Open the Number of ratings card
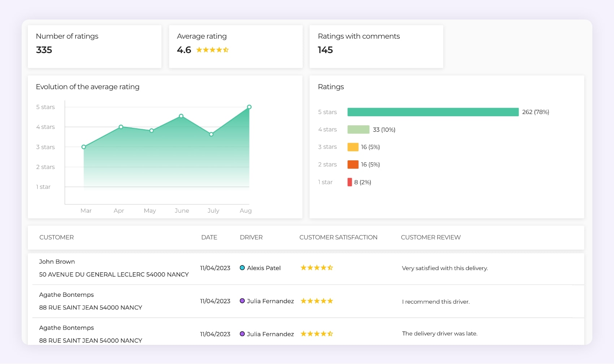The image size is (614, 364). [x=95, y=46]
